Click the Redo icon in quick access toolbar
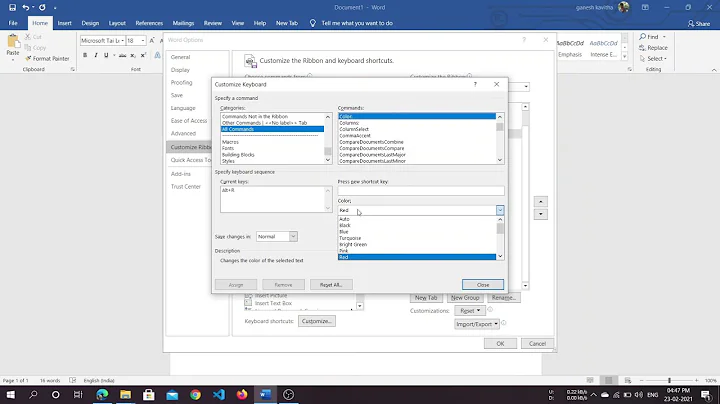720x404 pixels. [42, 7]
